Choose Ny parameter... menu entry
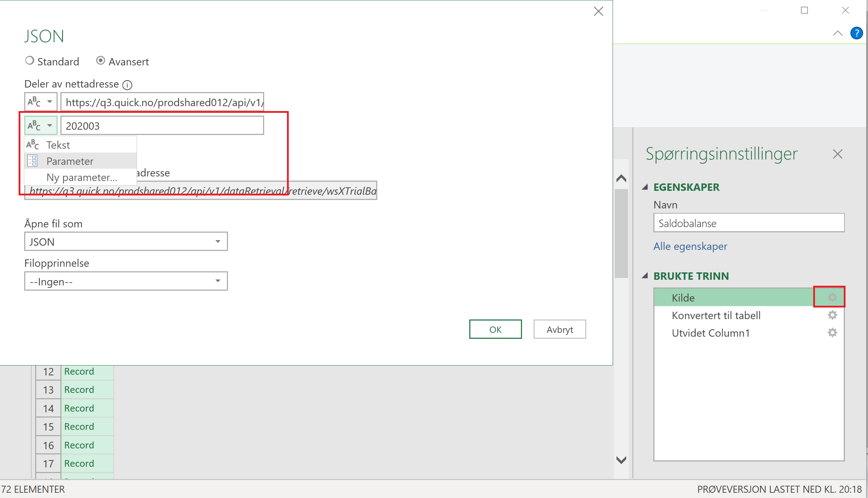Screen dimensions: 868x498 pos(82,177)
